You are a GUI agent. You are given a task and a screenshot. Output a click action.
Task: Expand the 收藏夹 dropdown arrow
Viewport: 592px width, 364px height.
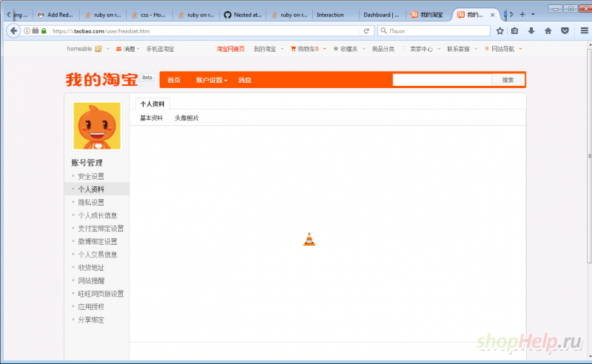[363, 49]
